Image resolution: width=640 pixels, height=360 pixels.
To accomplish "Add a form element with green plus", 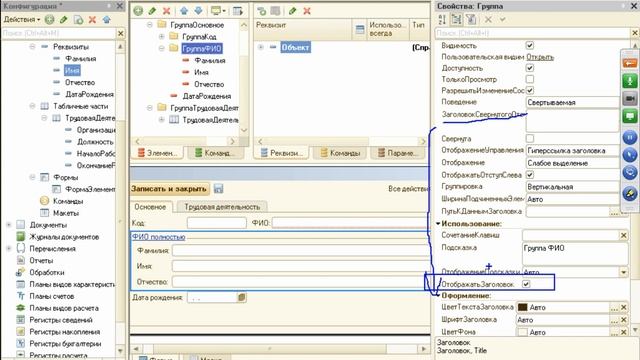I will [138, 11].
